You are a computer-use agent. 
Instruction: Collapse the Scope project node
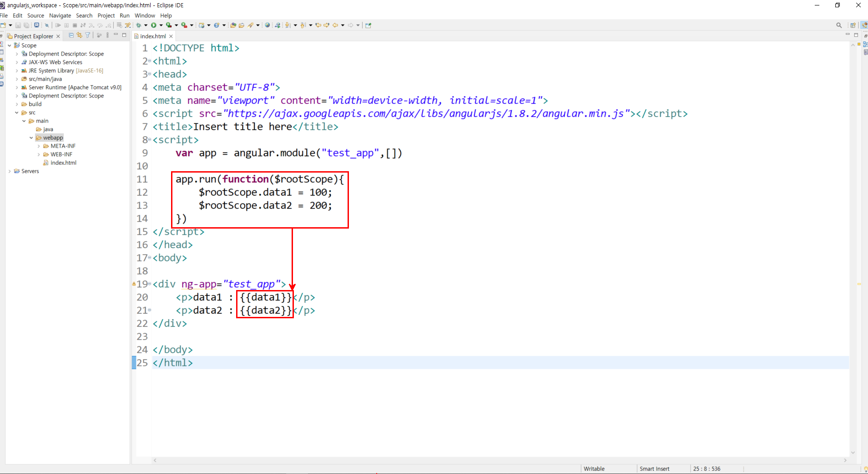(9, 46)
